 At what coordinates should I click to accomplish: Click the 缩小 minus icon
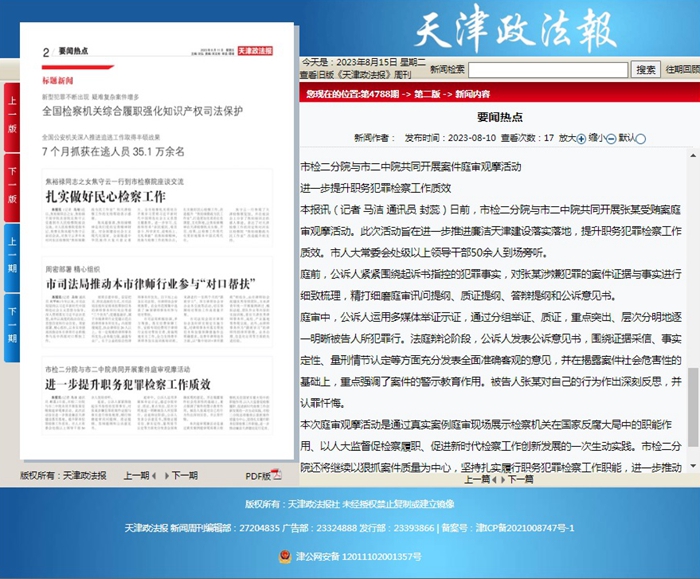[611, 139]
